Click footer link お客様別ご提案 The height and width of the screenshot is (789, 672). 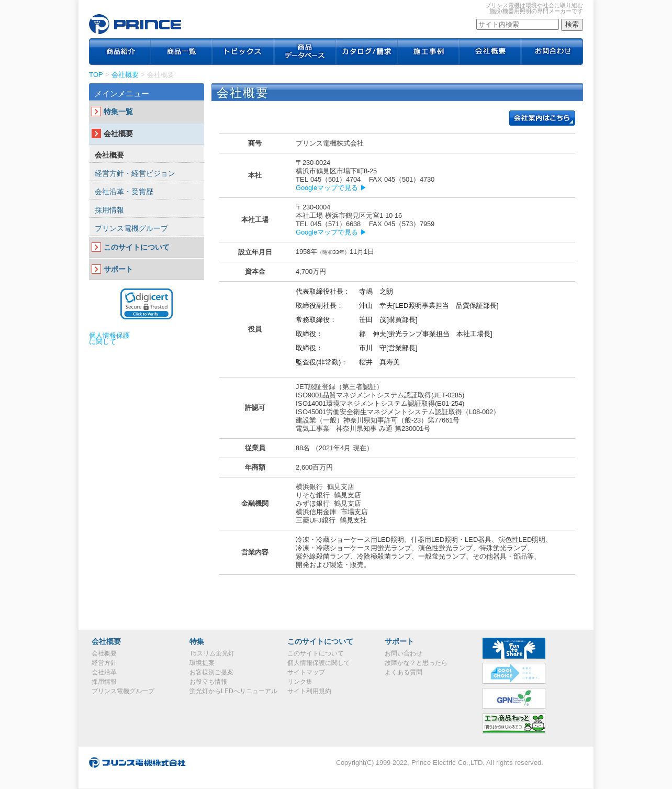point(211,672)
